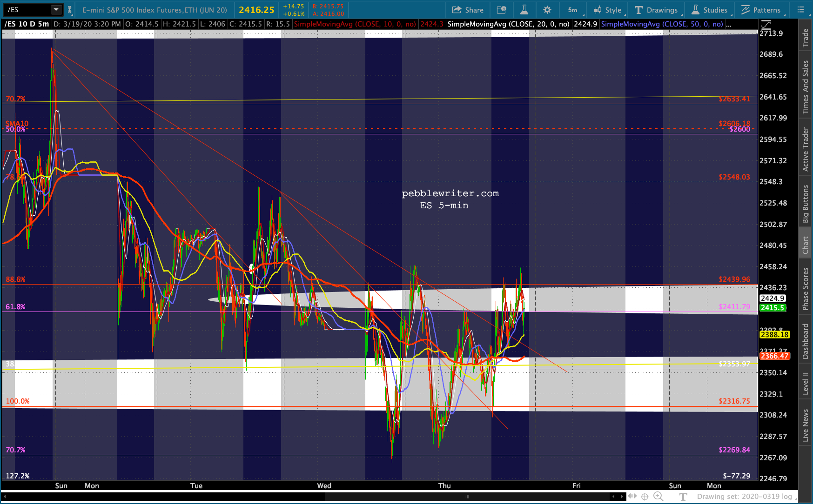Click the horizontal chart scrollbar
Screen dimensions: 813x504
[x=467, y=497]
